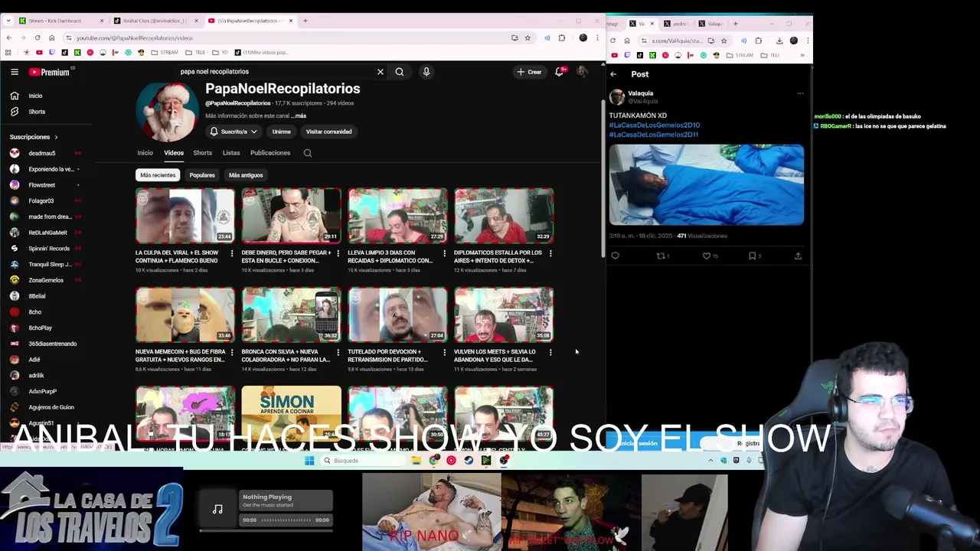Open the Windows Start button

click(309, 461)
